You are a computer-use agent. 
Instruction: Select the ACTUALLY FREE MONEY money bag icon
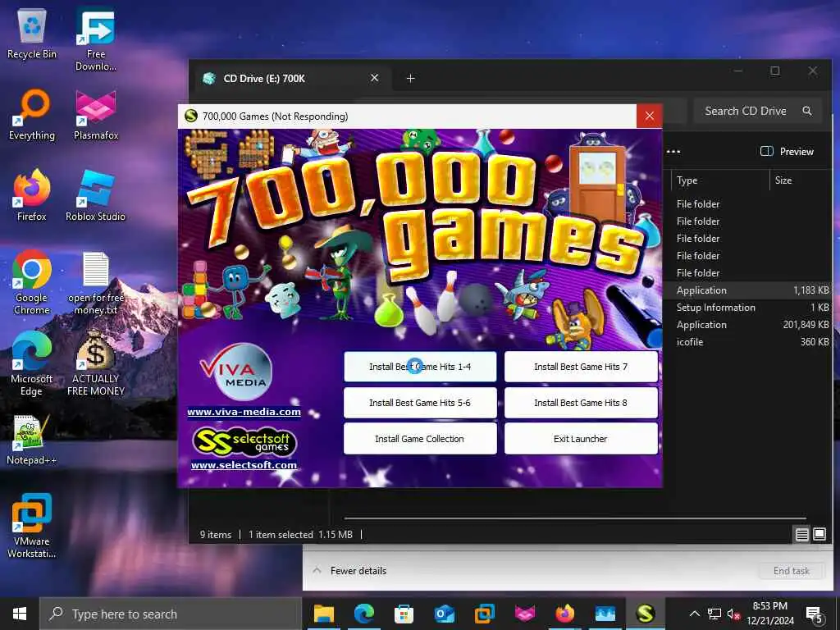tap(95, 363)
